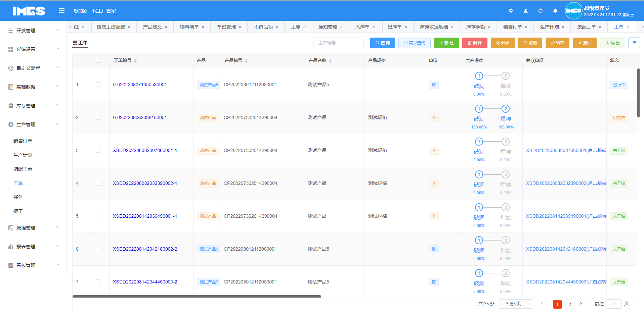Image resolution: width=644 pixels, height=313 pixels.
Task: Click the 导出 export button
Action: (613, 43)
